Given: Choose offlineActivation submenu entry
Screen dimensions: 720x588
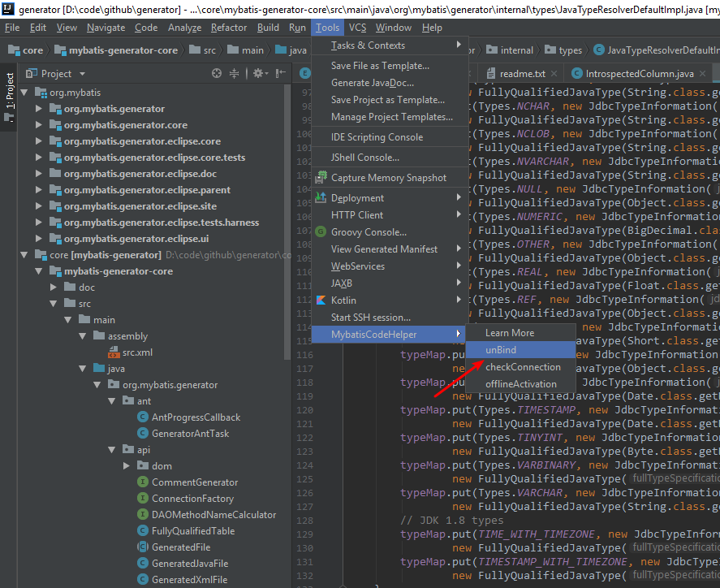Looking at the screenshot, I should (x=520, y=383).
